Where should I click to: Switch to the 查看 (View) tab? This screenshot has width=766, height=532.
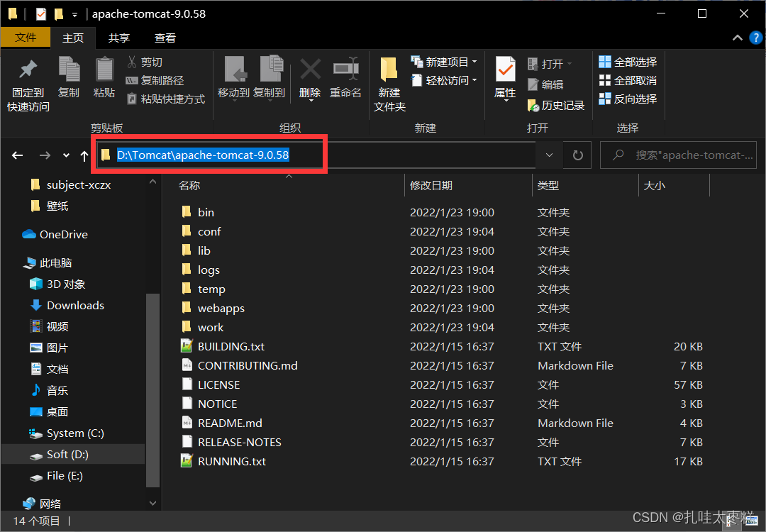tap(165, 38)
